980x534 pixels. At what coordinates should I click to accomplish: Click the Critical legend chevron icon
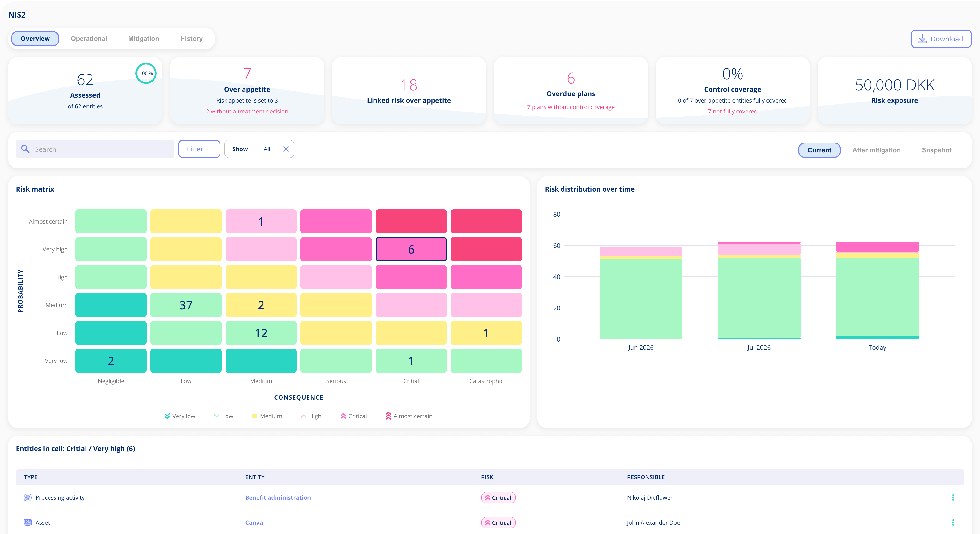point(343,416)
